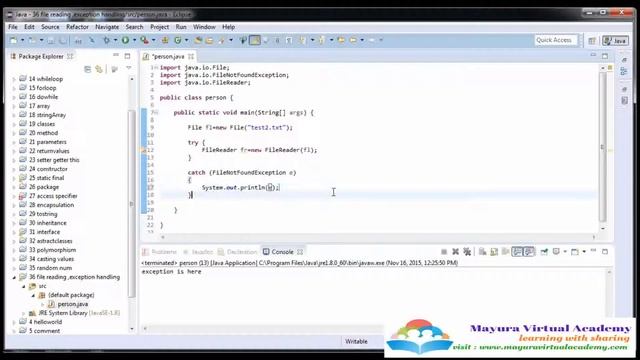Click the Save toolbar icon
The width and height of the screenshot is (640, 360).
click(51, 40)
